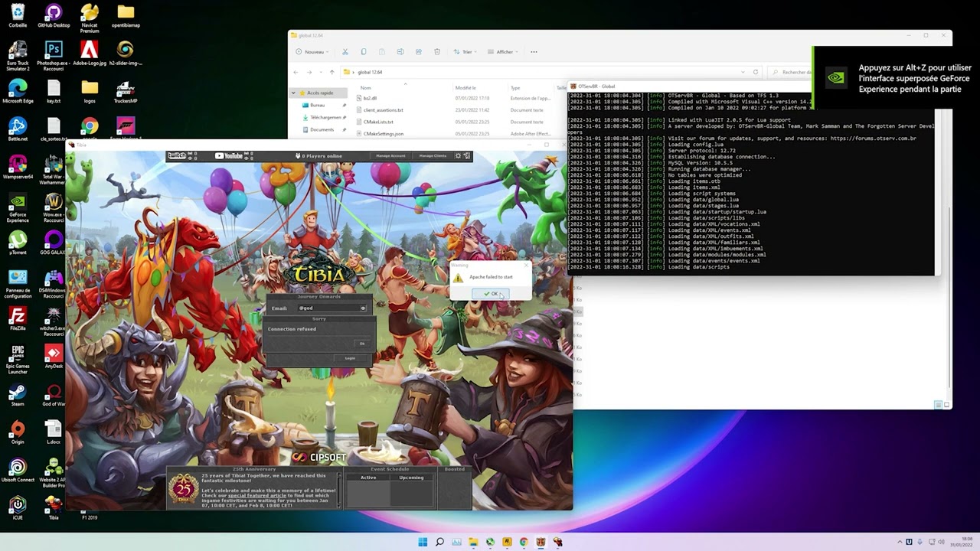This screenshot has height=551, width=980.
Task: Select the GeForce Experience desktop icon
Action: pyautogui.click(x=17, y=207)
